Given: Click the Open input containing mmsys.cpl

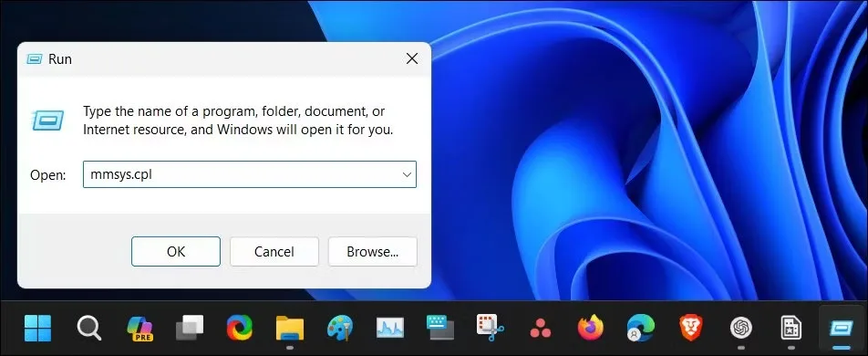Looking at the screenshot, I should [250, 174].
